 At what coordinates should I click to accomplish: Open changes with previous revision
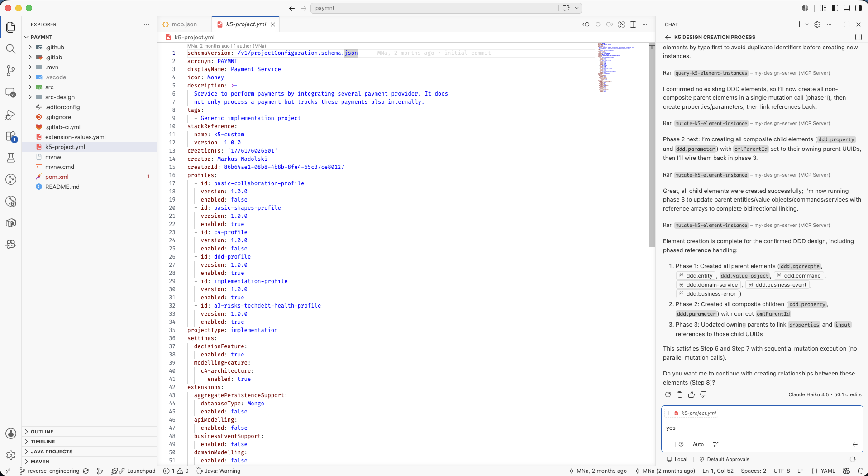586,24
